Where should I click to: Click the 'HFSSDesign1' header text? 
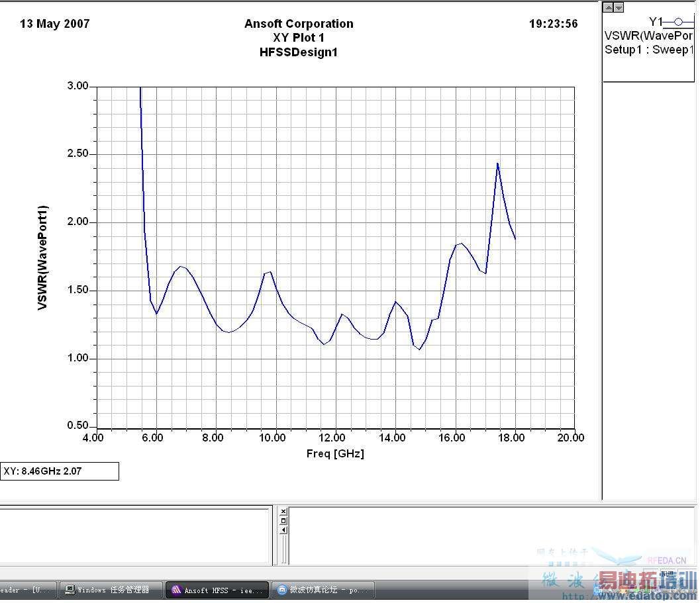(x=299, y=52)
